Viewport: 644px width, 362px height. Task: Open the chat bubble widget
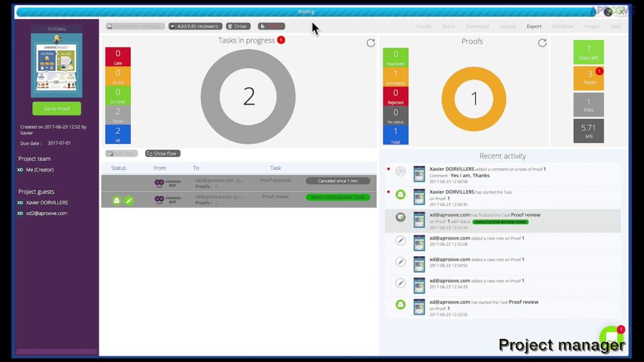click(x=611, y=337)
